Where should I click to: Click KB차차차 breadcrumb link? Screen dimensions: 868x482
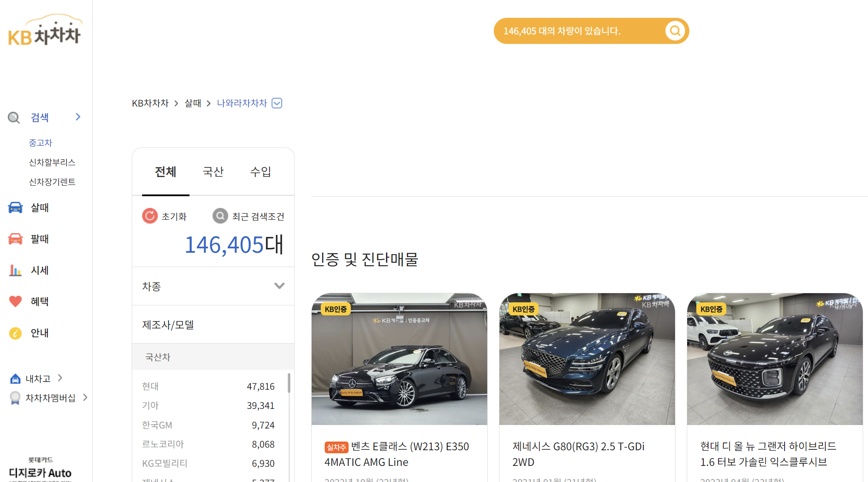(150, 103)
